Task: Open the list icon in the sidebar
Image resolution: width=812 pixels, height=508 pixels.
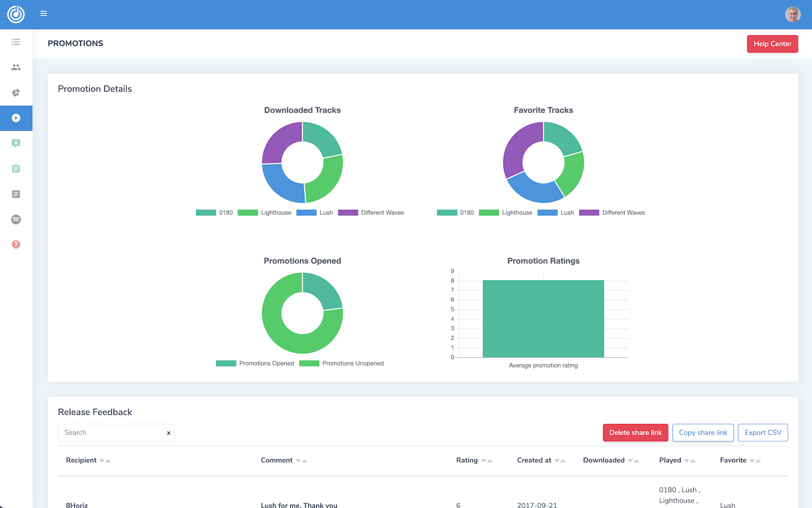Action: [x=16, y=42]
